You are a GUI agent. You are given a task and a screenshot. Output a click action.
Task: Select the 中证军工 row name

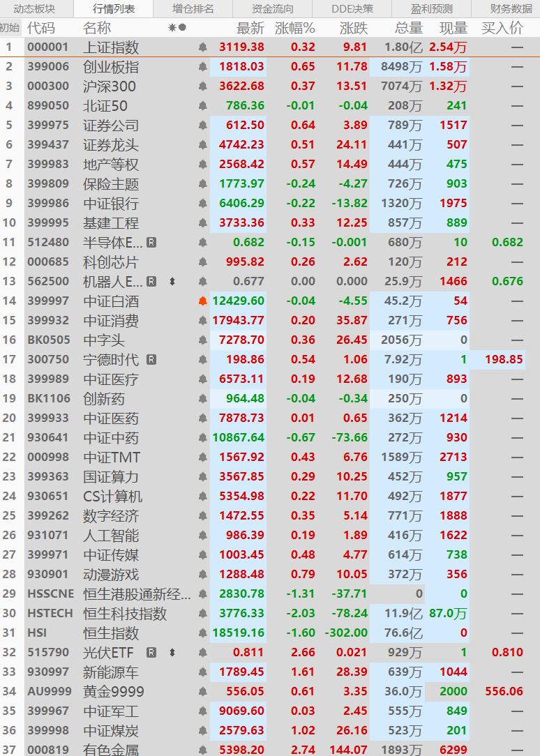point(111,711)
